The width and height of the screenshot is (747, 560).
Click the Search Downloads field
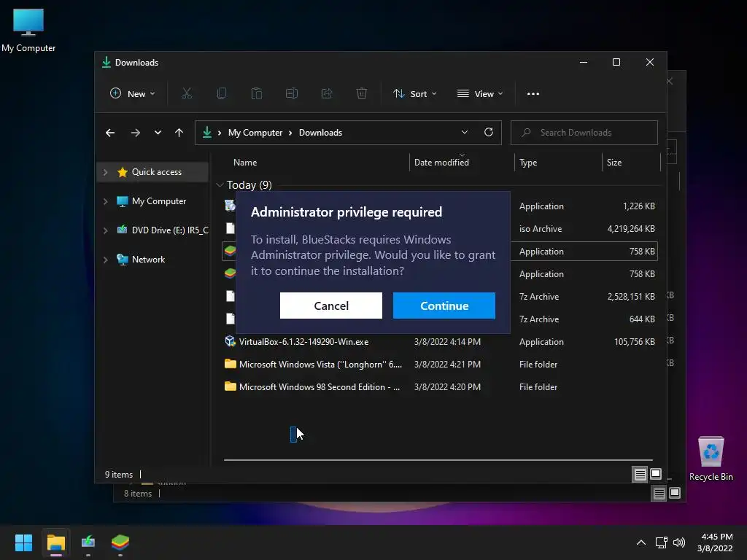coord(584,133)
